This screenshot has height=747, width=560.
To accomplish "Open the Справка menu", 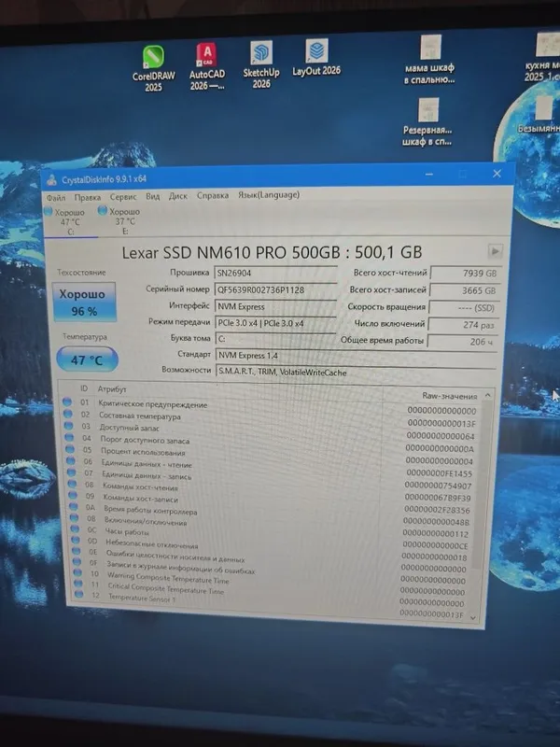I will pos(213,195).
